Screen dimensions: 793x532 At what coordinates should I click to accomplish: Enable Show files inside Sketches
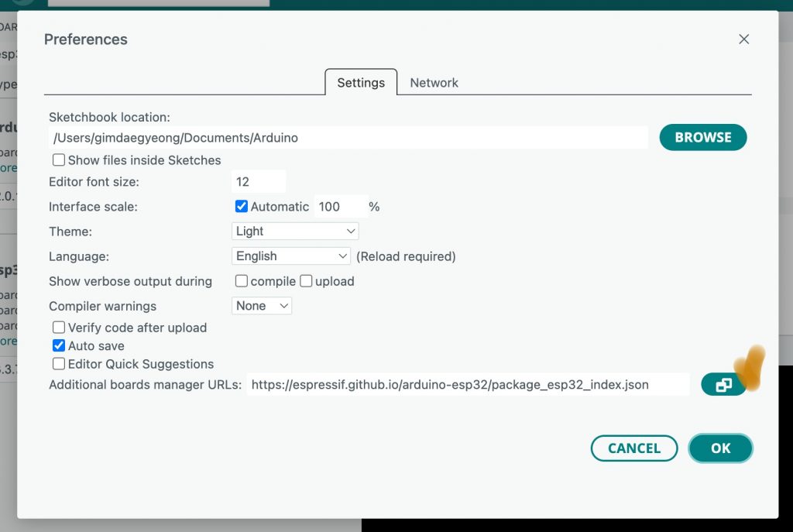pyautogui.click(x=59, y=160)
